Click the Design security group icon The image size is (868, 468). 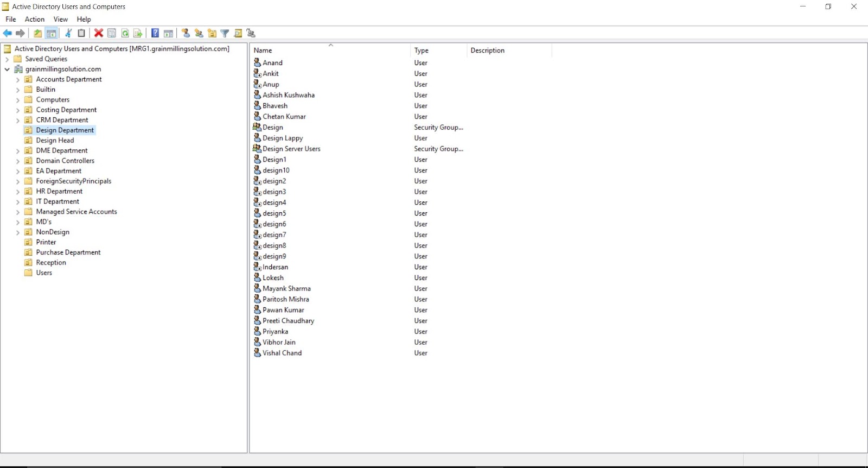tap(257, 127)
